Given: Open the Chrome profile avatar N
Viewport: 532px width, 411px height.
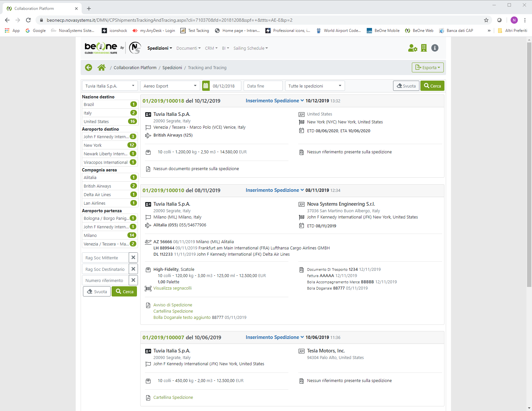Looking at the screenshot, I should coord(514,20).
